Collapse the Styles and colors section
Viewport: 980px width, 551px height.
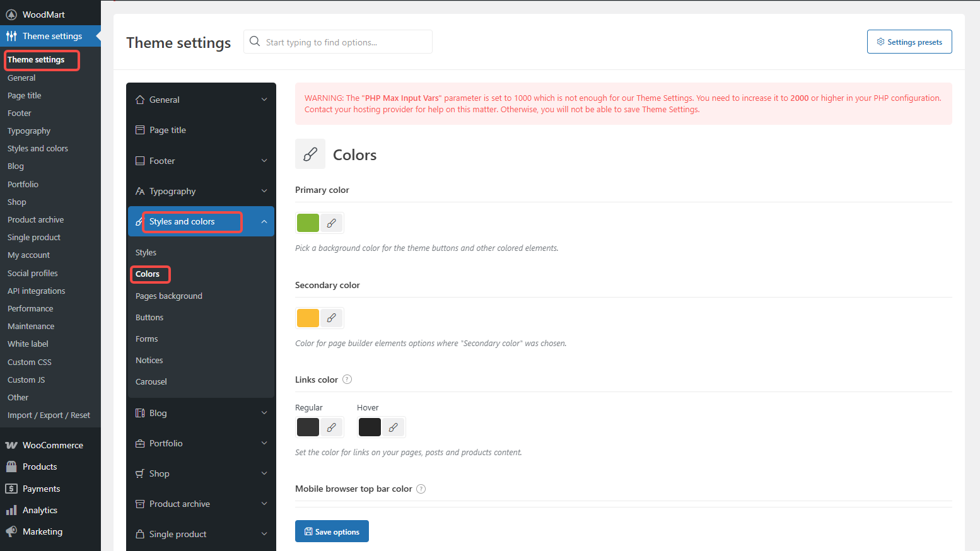(x=264, y=222)
